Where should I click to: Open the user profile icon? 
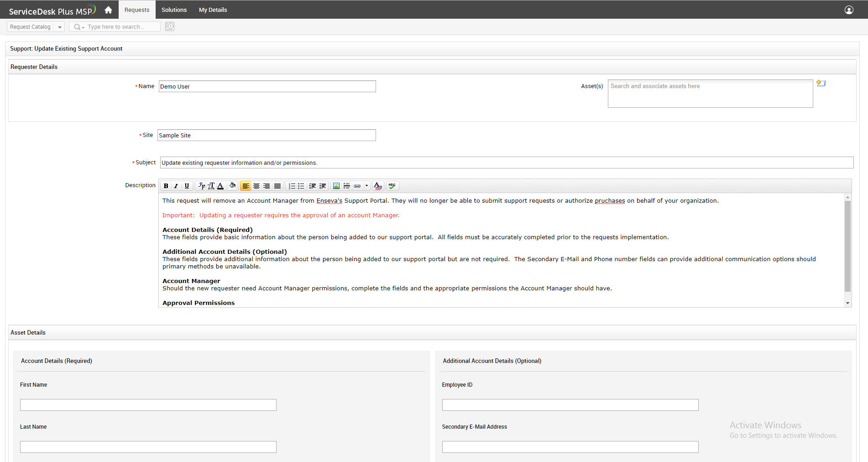point(849,10)
